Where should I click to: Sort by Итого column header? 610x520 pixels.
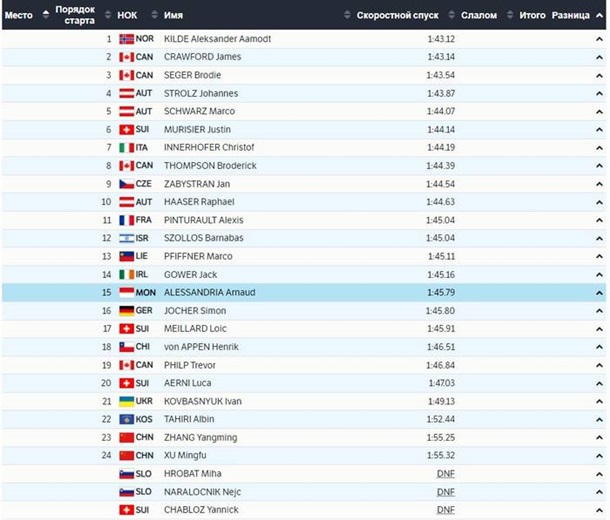coord(532,15)
